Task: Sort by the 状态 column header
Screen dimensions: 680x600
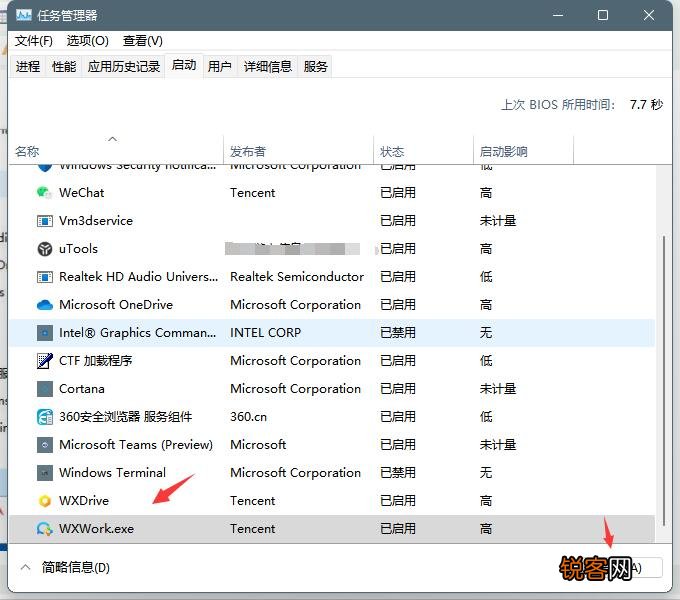Action: coord(423,150)
